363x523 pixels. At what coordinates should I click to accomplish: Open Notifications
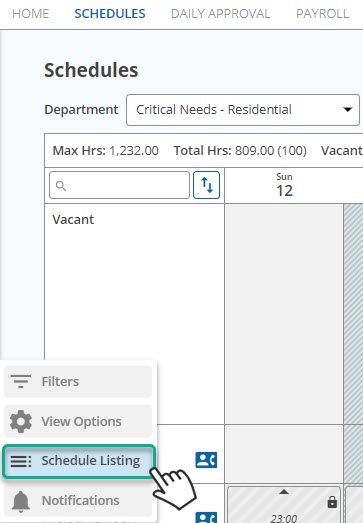click(78, 501)
